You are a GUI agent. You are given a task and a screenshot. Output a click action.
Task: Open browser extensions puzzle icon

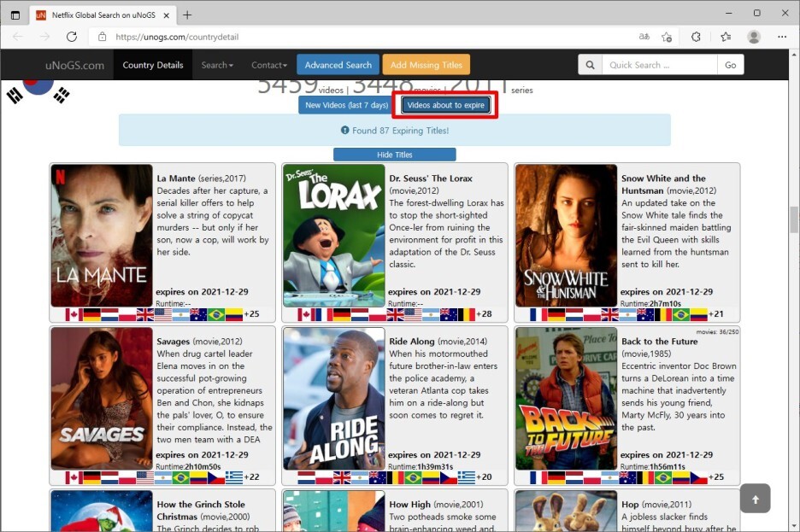696,37
